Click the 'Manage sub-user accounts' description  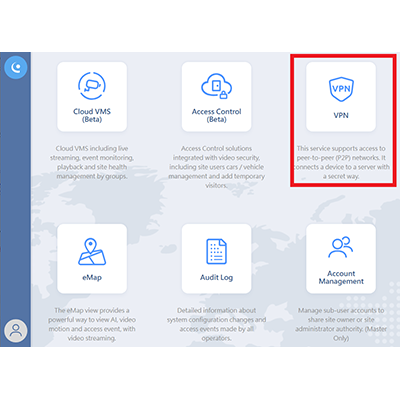(341, 324)
